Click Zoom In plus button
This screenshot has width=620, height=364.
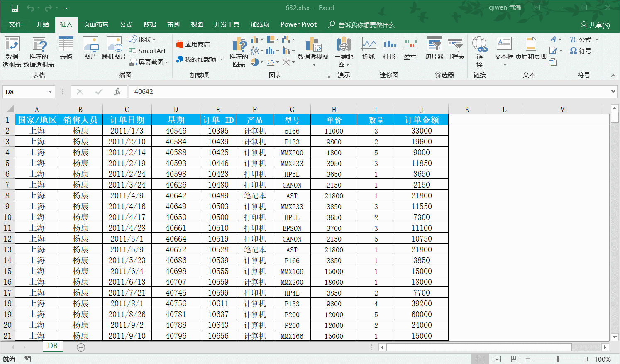[587, 359]
